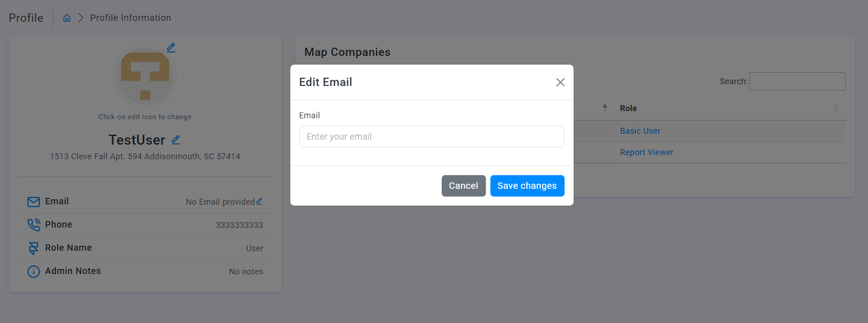868x323 pixels.
Task: Click the Admin Notes info icon
Action: [x=34, y=271]
